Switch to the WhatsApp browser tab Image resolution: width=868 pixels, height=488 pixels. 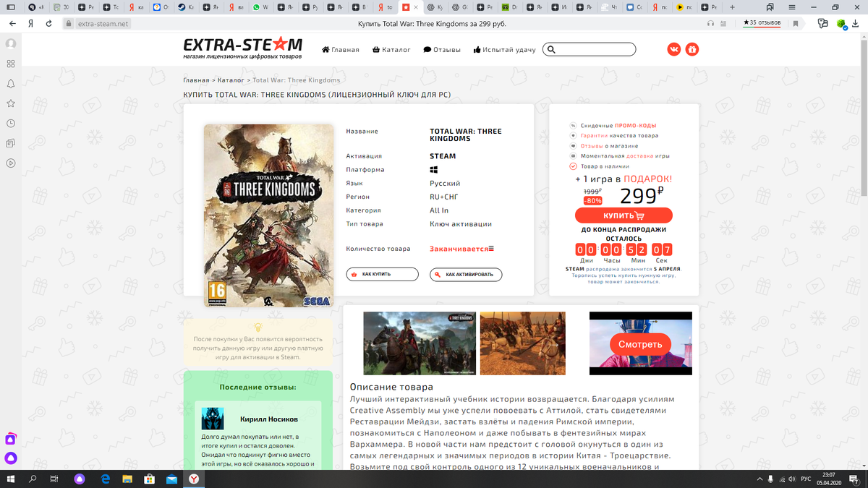[260, 7]
